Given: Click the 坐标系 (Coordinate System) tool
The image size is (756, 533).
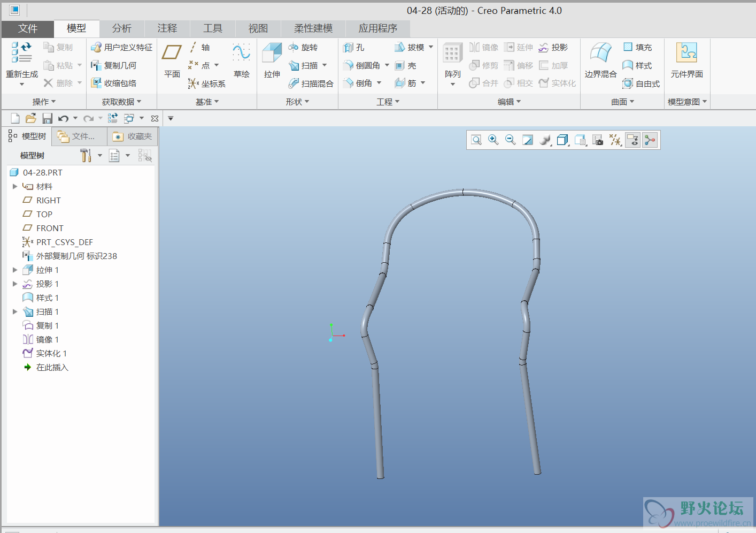Looking at the screenshot, I should click(206, 83).
